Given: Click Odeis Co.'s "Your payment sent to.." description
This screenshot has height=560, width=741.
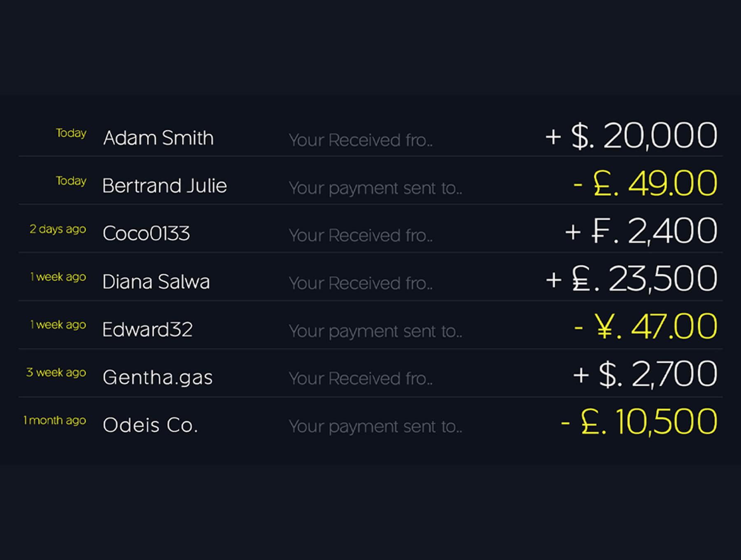Looking at the screenshot, I should point(375,427).
